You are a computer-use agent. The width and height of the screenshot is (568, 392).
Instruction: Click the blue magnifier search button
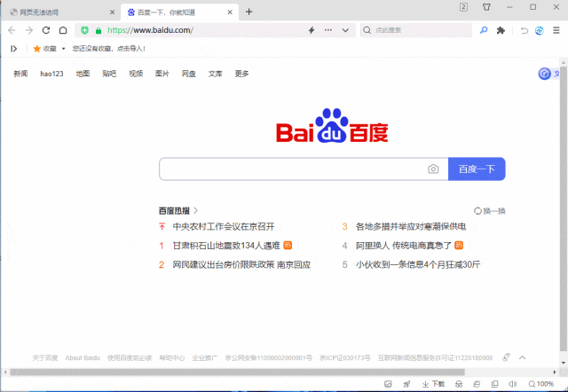coord(484,30)
